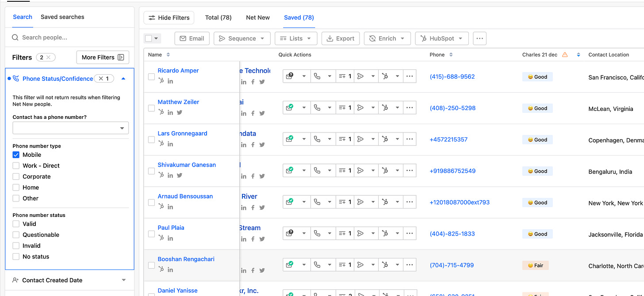Click HubSpot action icon in Arnaud Bensoussan row
Screen dimensions: 644x296
[x=385, y=202]
